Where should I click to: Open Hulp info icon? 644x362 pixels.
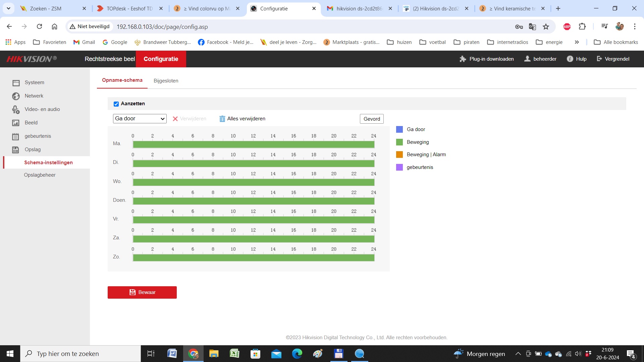(x=570, y=59)
